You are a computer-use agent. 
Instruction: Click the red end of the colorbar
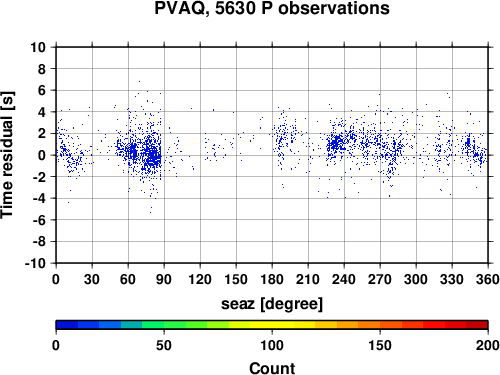477,325
